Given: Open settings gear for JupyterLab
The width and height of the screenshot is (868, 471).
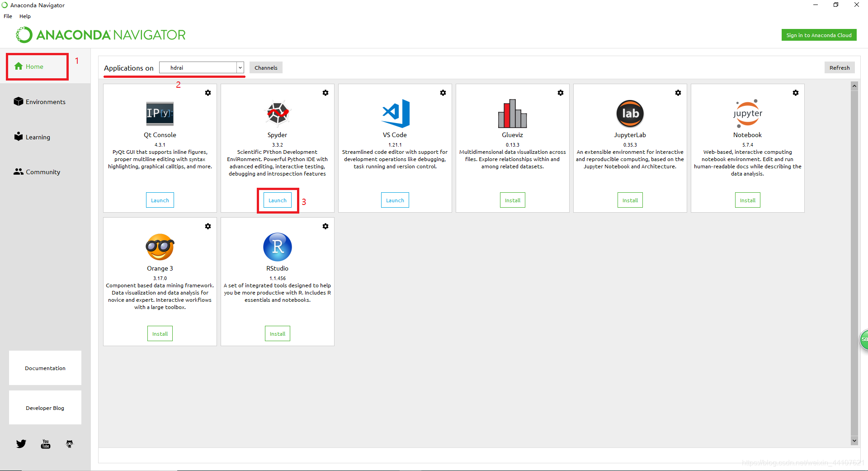Looking at the screenshot, I should [678, 93].
